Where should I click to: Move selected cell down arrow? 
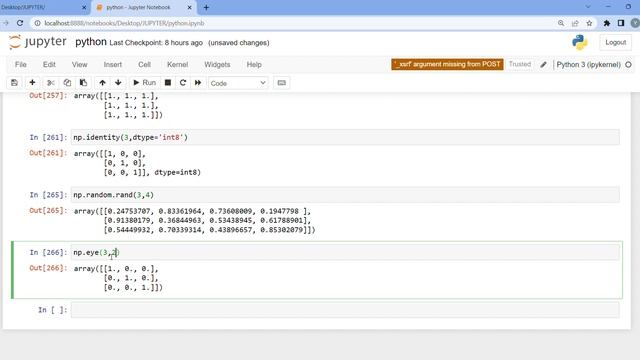coord(118,83)
